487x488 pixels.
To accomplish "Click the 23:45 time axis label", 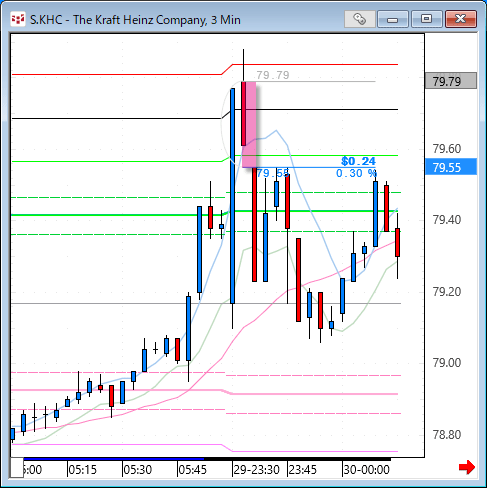I will point(302,470).
